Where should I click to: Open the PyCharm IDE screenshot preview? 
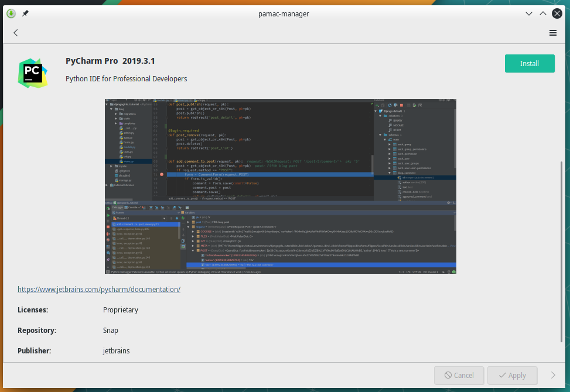click(x=280, y=186)
